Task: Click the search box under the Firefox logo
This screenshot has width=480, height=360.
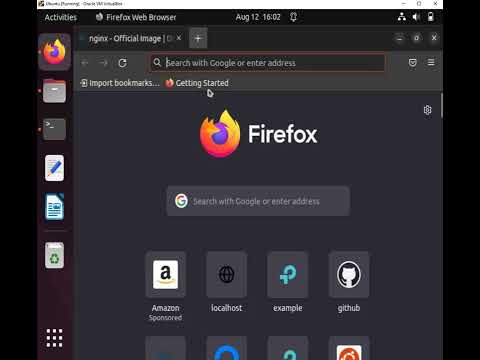Action: click(258, 201)
